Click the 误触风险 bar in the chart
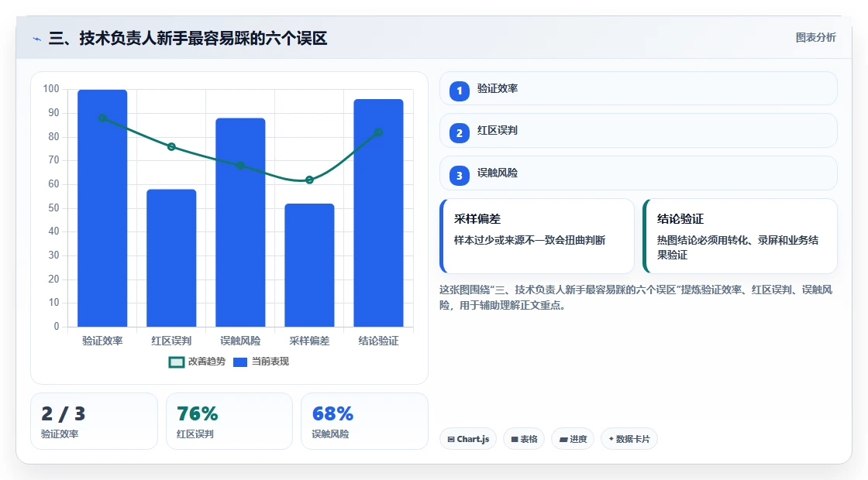This screenshot has height=480, width=868. coord(240,222)
